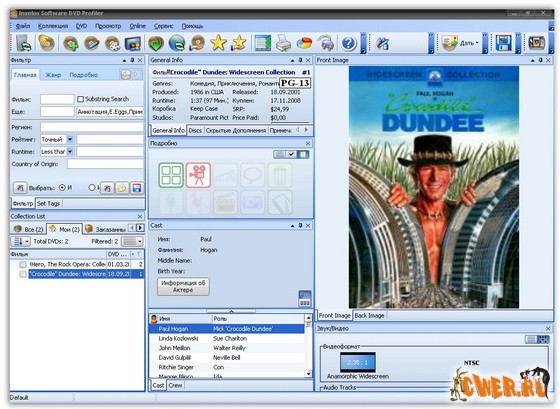This screenshot has width=560, height=409.
Task: Toggle the checkmark view button in Подробно
Action: (291, 154)
